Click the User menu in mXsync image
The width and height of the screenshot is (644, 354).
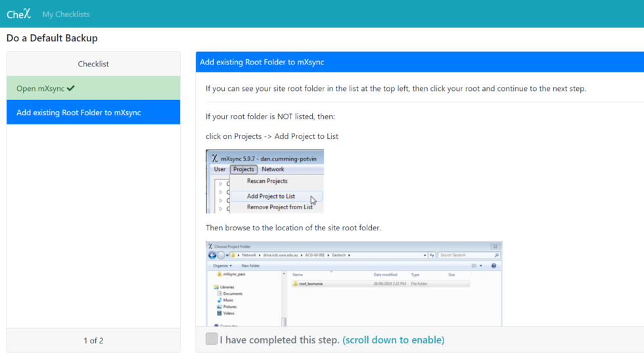219,169
